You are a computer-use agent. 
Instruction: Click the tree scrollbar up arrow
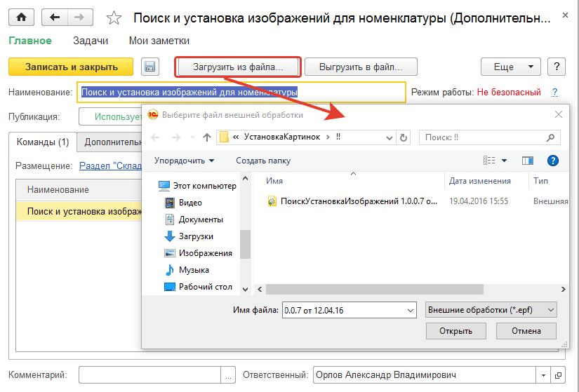click(245, 178)
